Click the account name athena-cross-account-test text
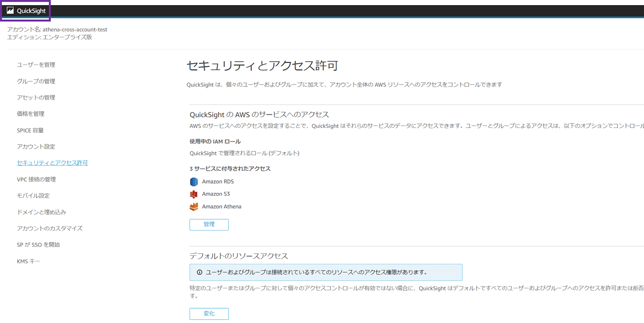 point(75,30)
